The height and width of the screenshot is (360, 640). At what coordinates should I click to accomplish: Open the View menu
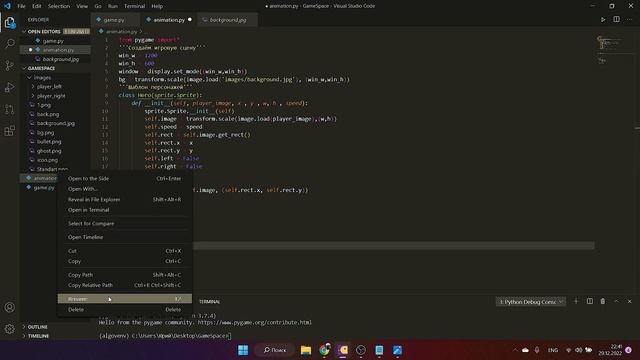pyautogui.click(x=82, y=6)
